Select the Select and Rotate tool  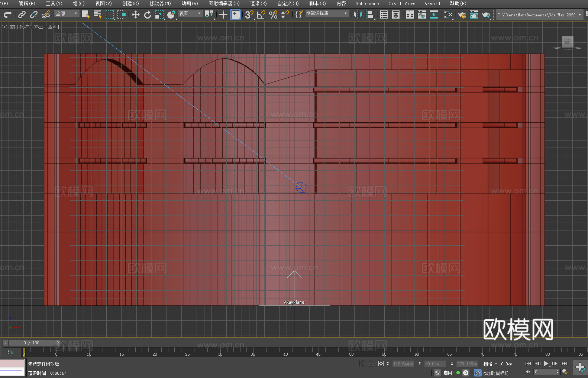tap(148, 15)
